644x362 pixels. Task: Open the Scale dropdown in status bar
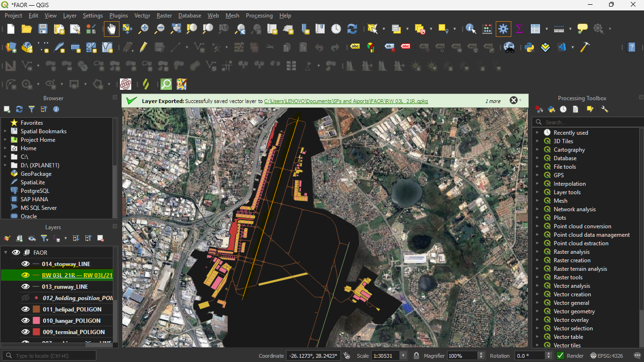(x=403, y=356)
